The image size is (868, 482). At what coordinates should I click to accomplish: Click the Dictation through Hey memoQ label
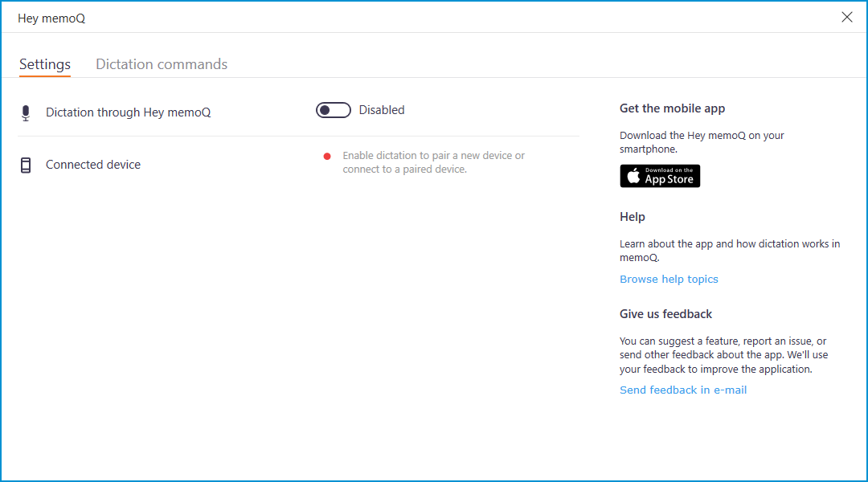(129, 112)
